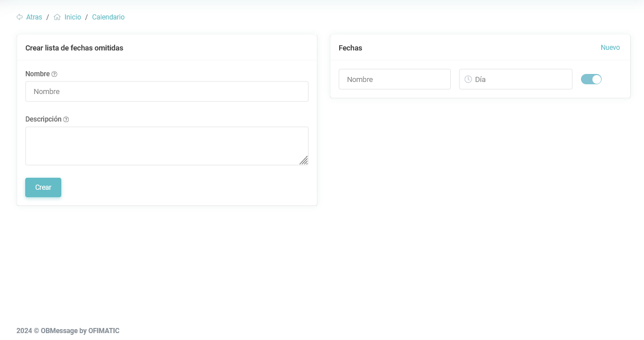Toggle the switch in the Fechas row
This screenshot has height=340, width=644.
(x=591, y=79)
